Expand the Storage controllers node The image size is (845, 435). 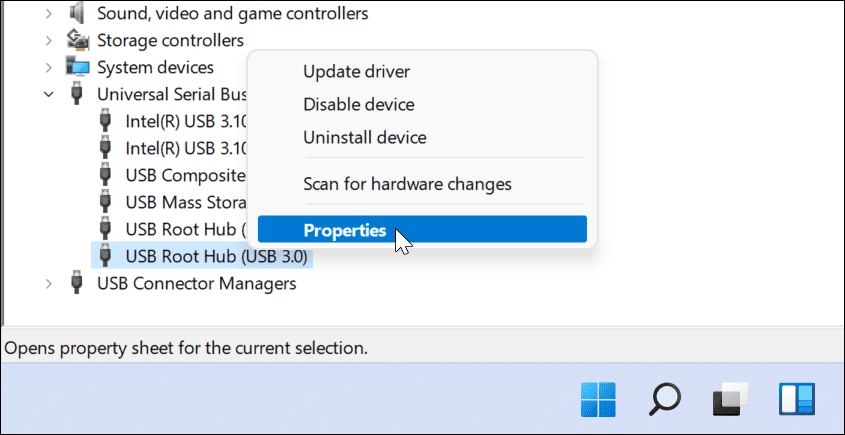coord(49,40)
